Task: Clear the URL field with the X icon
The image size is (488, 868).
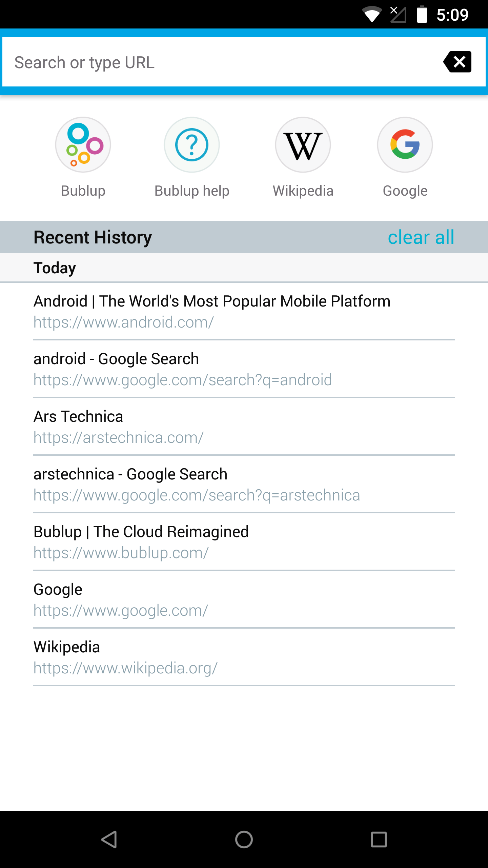Action: tap(458, 62)
